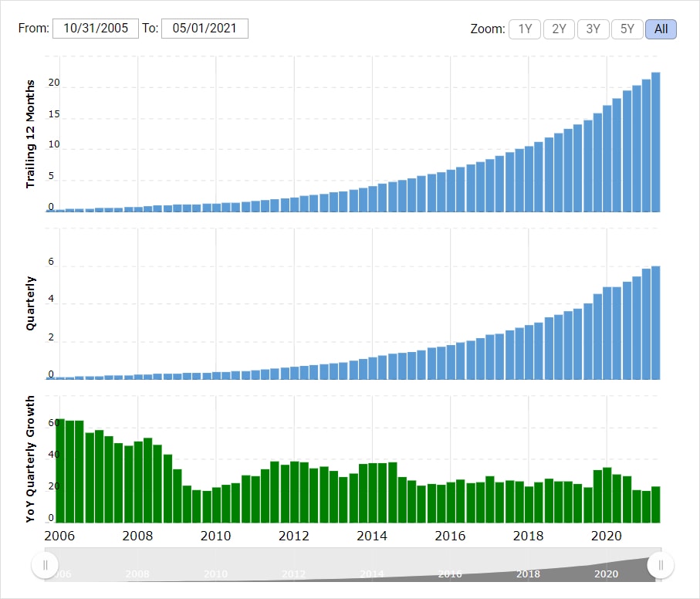Click the right range slider handle
Image resolution: width=700 pixels, height=599 pixels.
[x=661, y=565]
